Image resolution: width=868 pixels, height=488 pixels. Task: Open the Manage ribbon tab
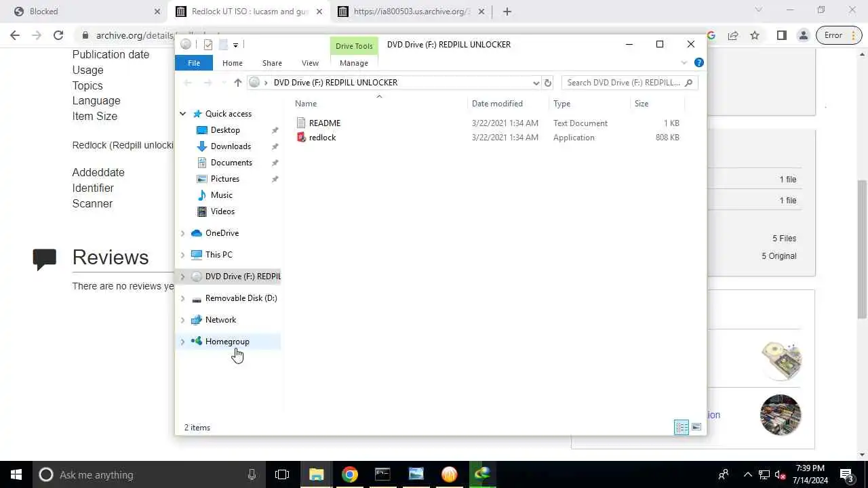[x=354, y=63]
